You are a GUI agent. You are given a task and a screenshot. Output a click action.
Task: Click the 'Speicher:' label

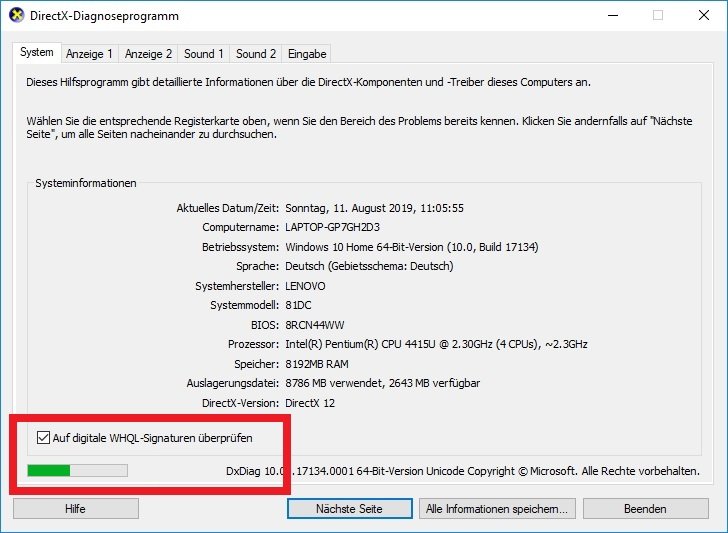coord(256,364)
